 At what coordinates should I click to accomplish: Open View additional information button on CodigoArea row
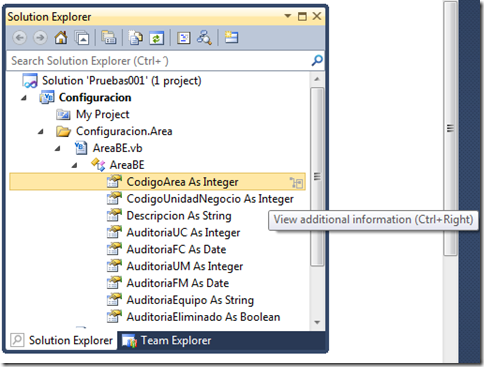(x=296, y=183)
